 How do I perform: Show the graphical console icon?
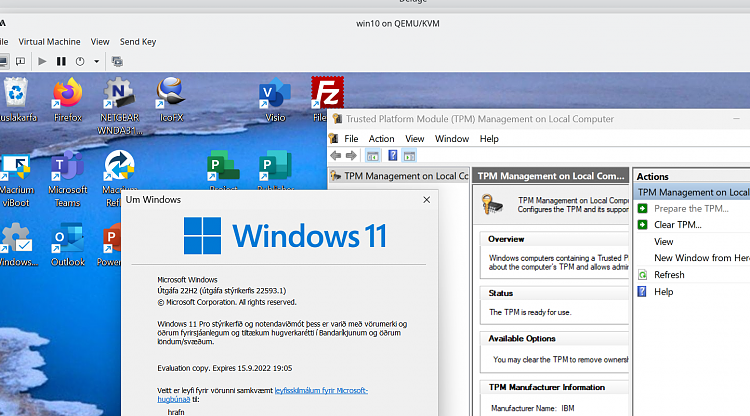[x=3, y=61]
